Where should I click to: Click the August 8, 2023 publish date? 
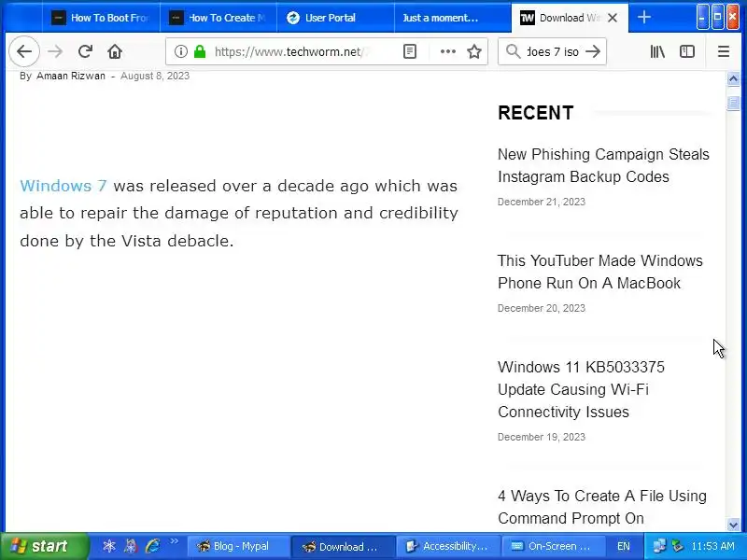(155, 76)
